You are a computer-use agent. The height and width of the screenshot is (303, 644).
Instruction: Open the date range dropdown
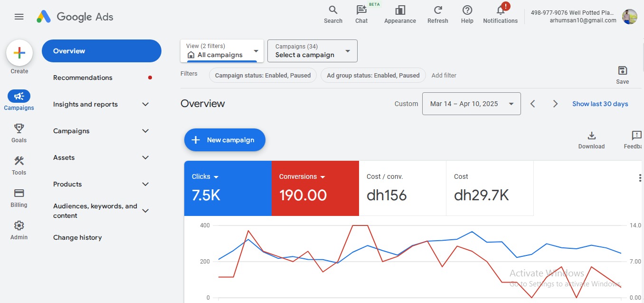coord(471,104)
